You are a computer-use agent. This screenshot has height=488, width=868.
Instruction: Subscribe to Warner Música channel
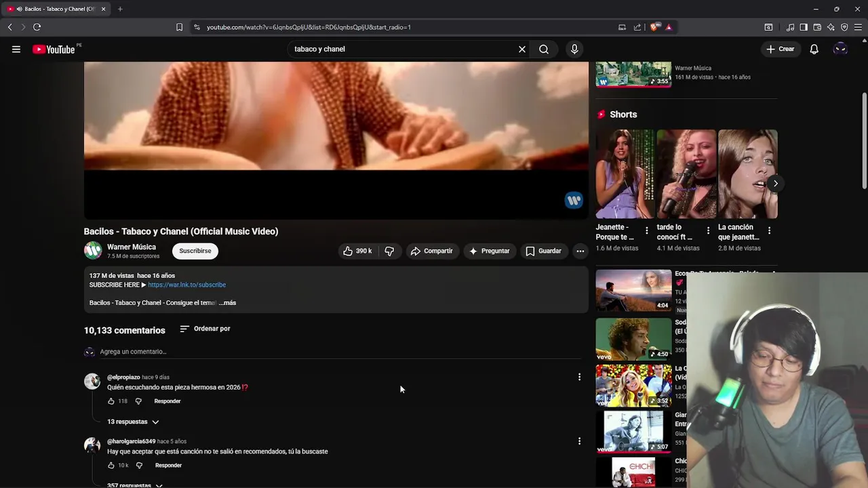(195, 251)
